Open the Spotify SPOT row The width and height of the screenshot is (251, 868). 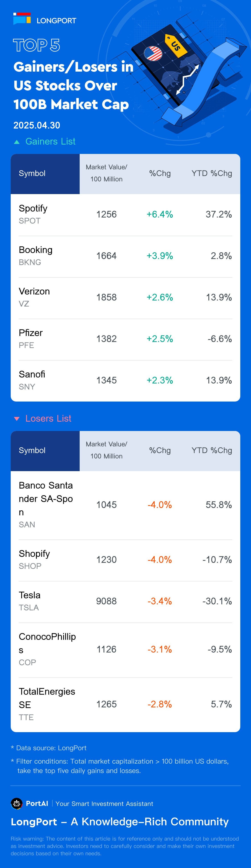125,214
